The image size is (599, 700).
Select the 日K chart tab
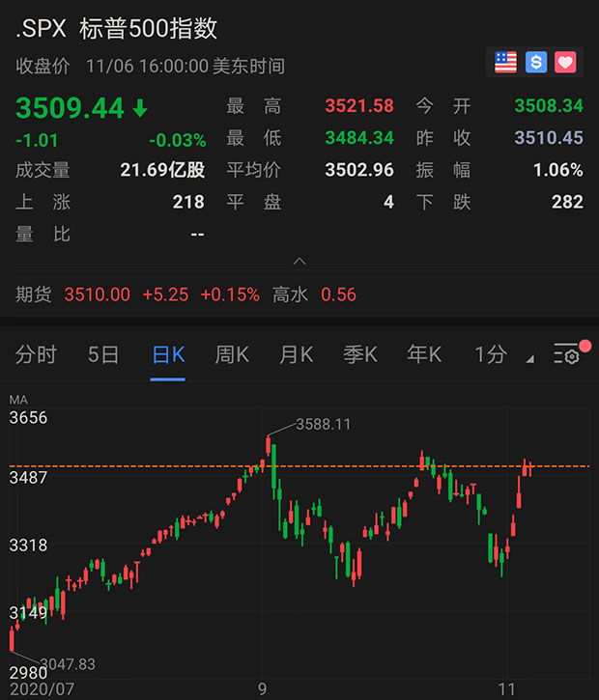(x=168, y=355)
